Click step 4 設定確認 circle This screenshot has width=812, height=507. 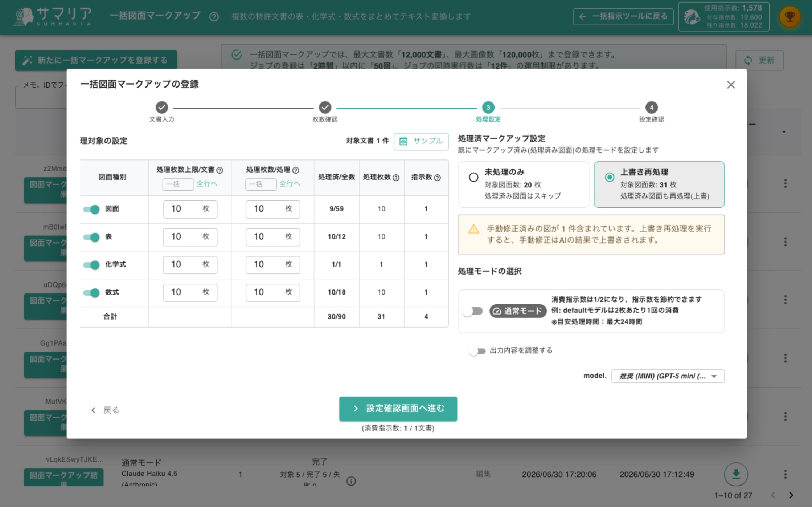652,107
